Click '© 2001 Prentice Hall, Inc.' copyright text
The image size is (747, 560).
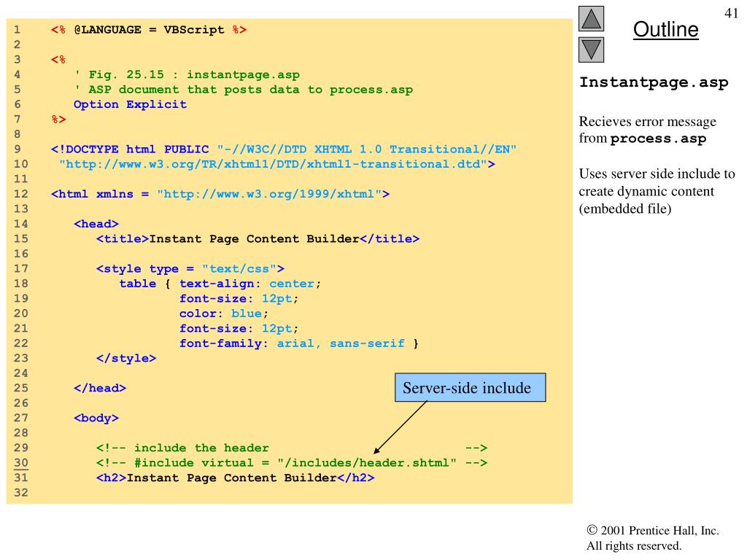point(653,531)
